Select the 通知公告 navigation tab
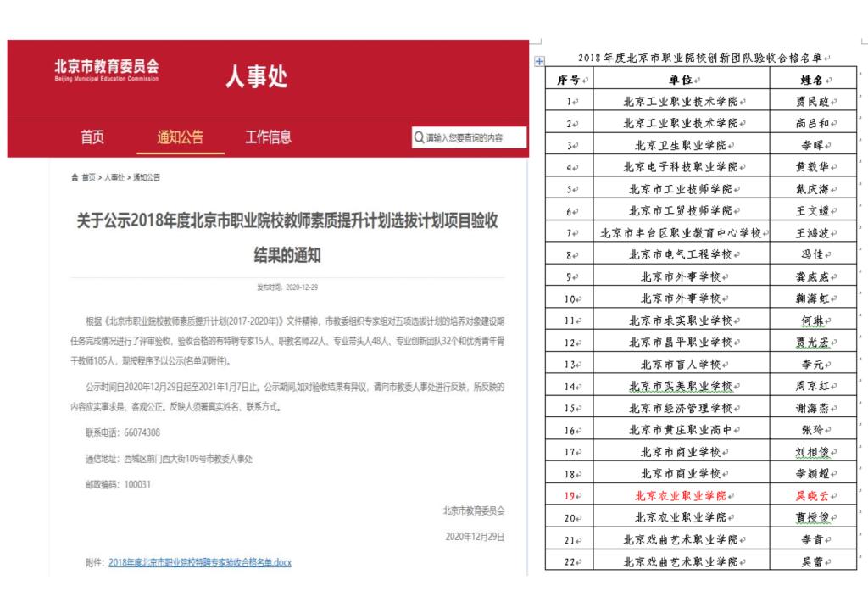Image resolution: width=868 pixels, height=608 pixels. tap(180, 137)
